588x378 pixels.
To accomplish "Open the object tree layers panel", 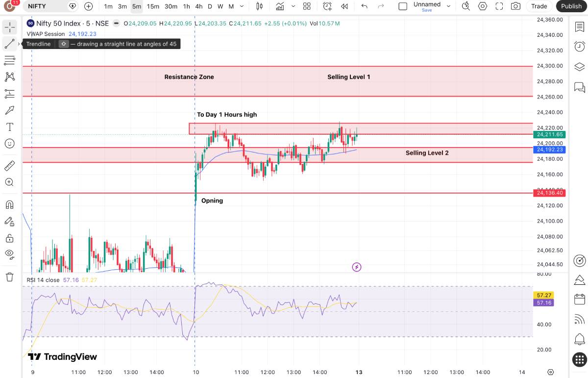I will [x=580, y=67].
